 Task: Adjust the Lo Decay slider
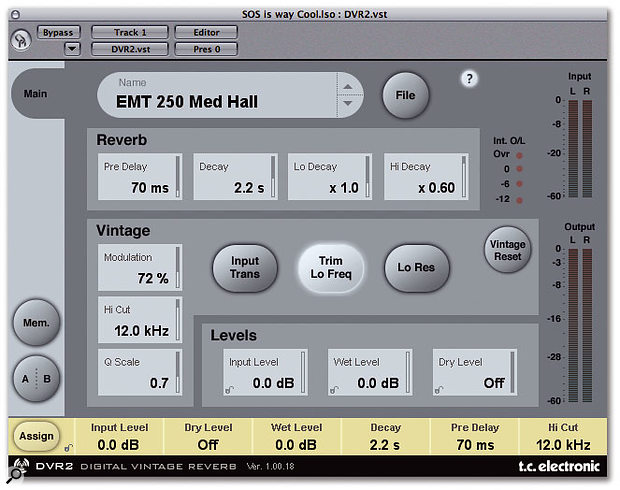coord(367,177)
